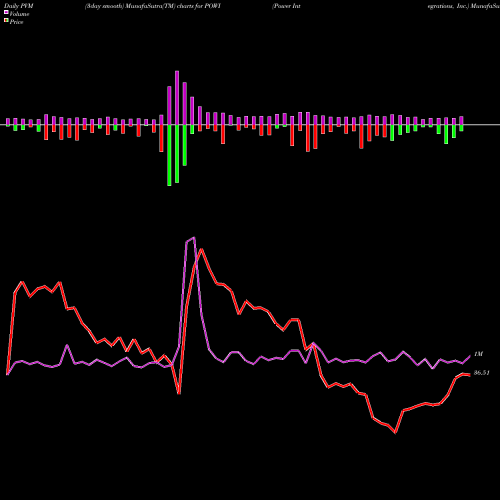Click the Volume legend color swatch

tap(6, 12)
